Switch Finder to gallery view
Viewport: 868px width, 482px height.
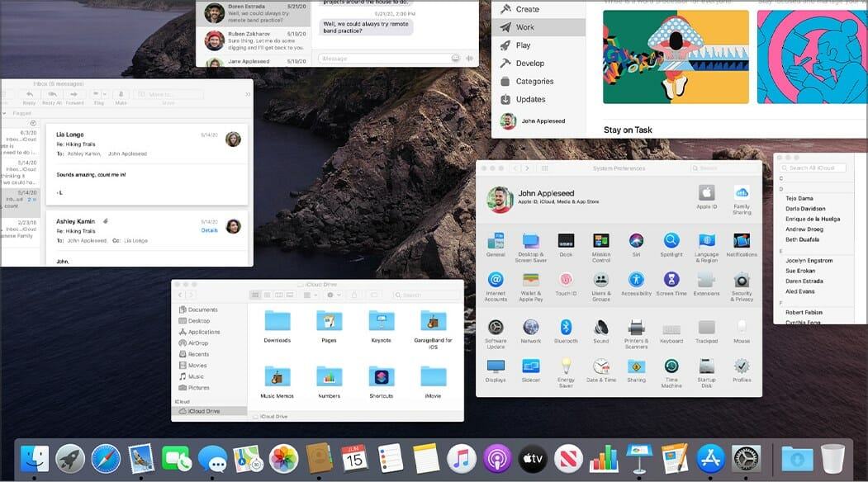click(290, 295)
